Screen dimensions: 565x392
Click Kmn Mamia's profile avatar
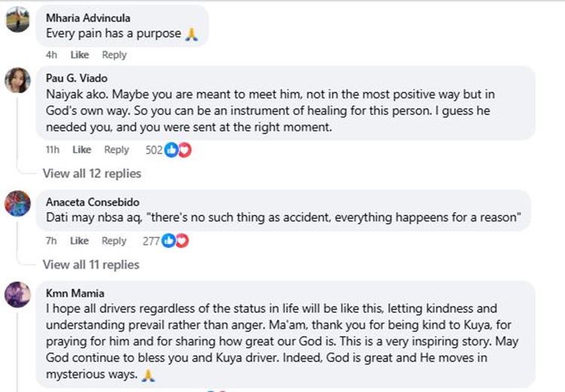tap(17, 295)
